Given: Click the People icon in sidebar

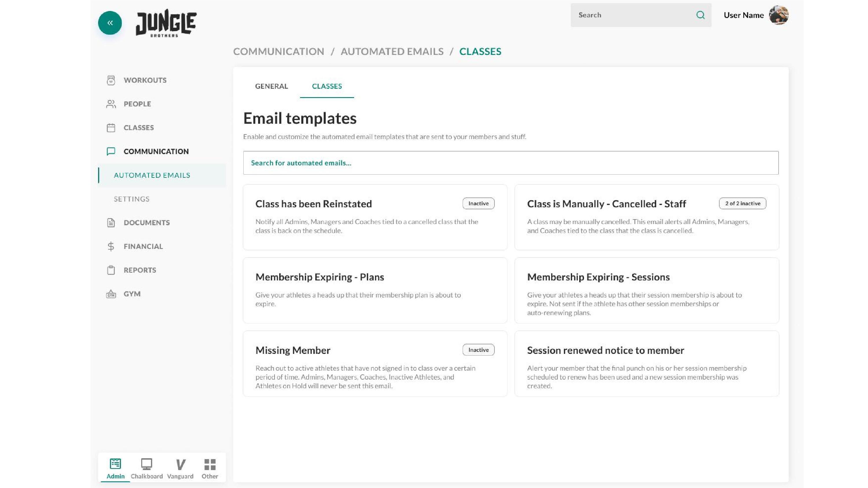Looking at the screenshot, I should click(111, 104).
